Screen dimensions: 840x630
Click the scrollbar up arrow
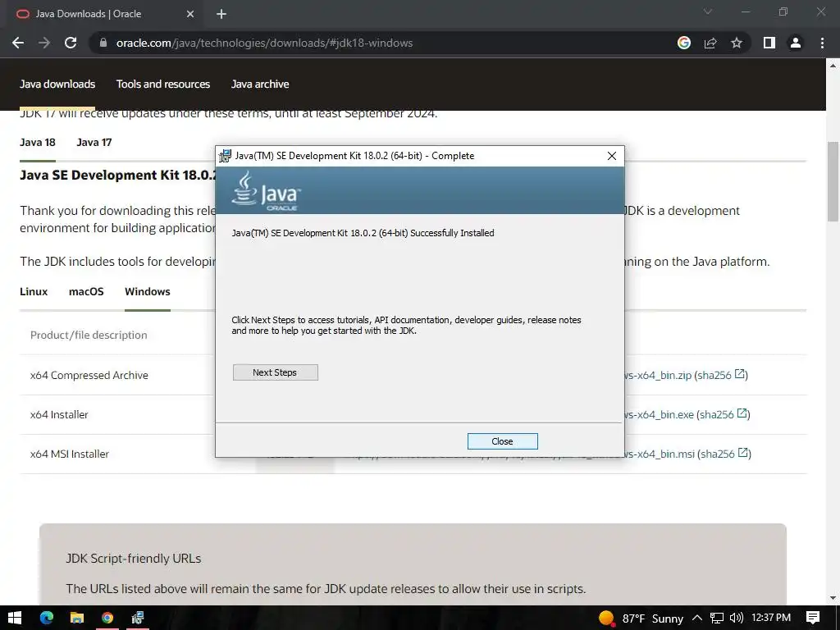point(833,66)
